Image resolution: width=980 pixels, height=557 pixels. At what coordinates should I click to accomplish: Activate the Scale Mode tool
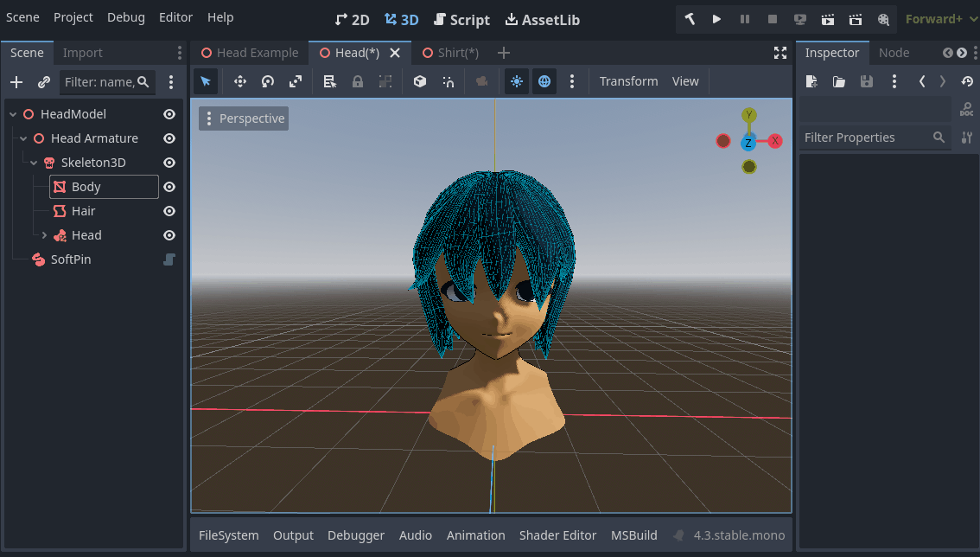tap(295, 81)
